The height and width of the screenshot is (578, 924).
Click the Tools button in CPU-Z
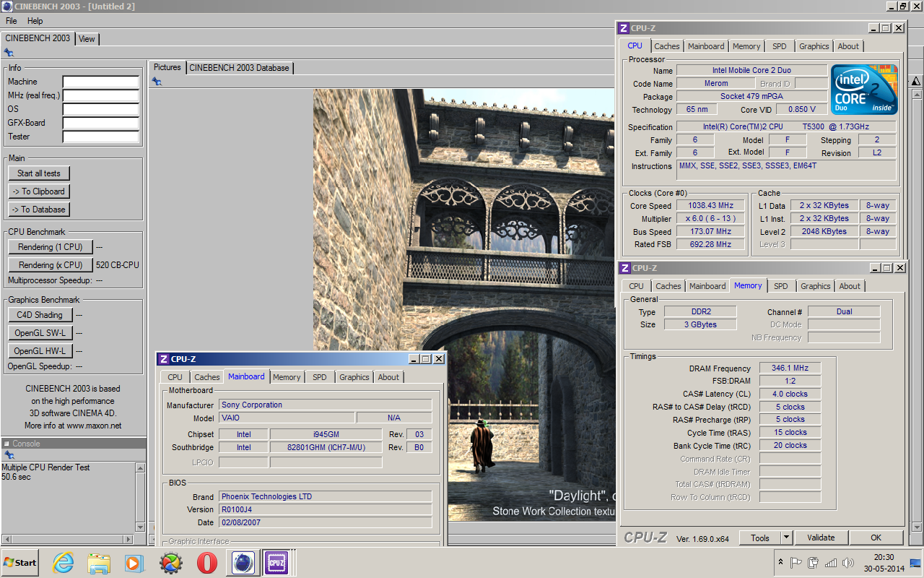point(760,538)
